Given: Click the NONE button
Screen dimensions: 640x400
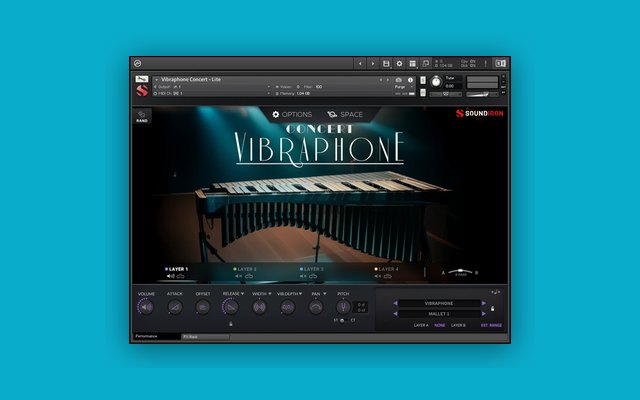Looking at the screenshot, I should 440,325.
